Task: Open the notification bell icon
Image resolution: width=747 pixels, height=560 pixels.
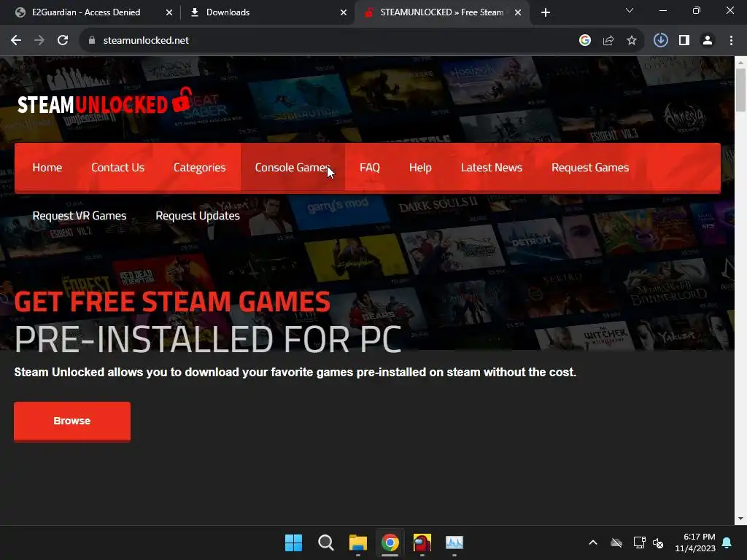Action: pos(727,542)
